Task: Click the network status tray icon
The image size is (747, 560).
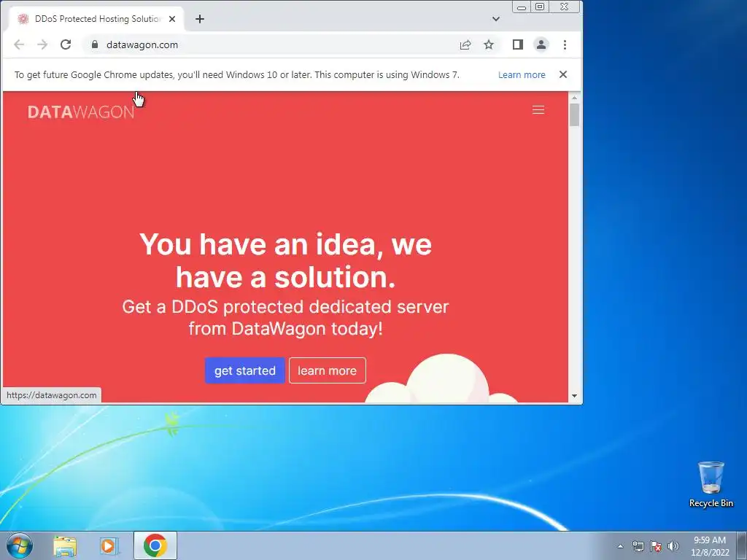Action: (x=638, y=546)
